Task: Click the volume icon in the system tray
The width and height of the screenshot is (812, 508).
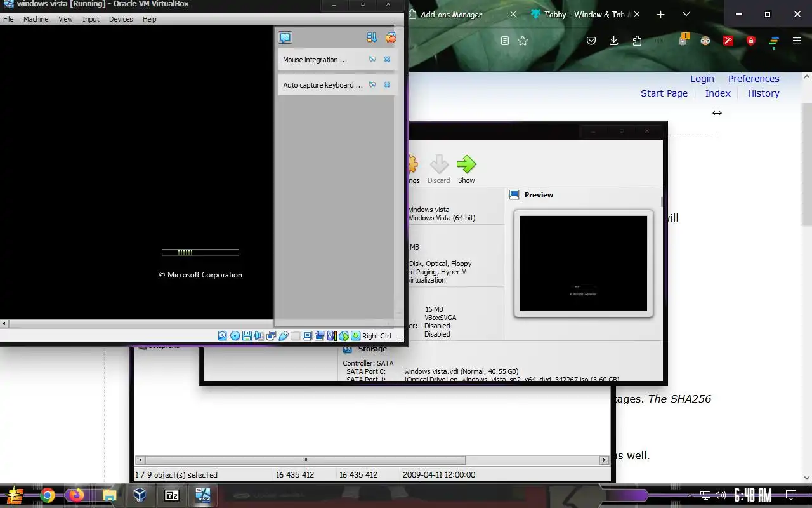Action: point(721,495)
